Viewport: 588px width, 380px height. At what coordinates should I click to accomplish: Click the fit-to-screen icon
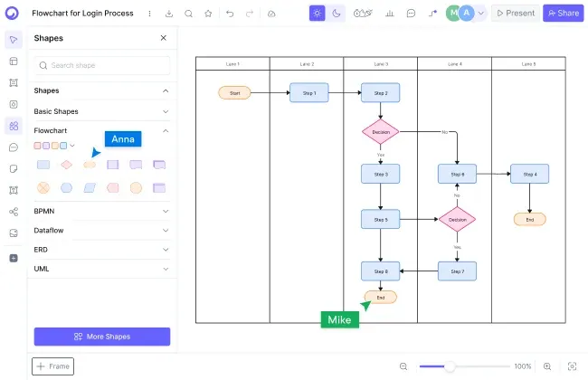(573, 366)
